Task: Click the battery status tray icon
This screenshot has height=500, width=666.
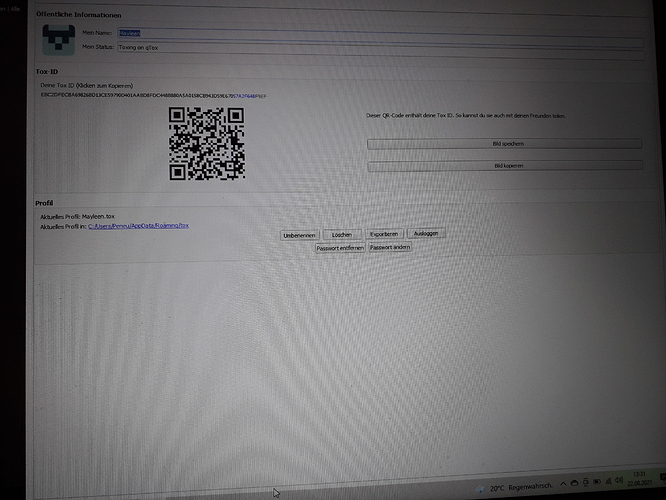Action: 597,481
